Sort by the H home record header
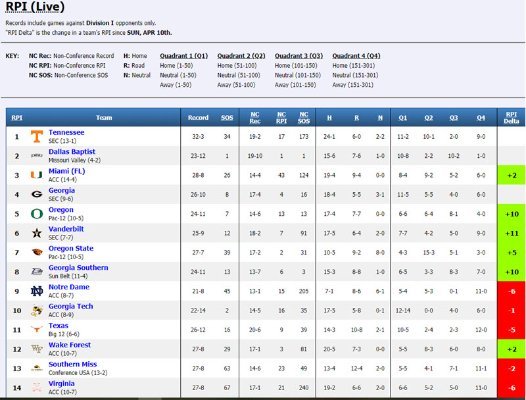Image resolution: width=526 pixels, height=400 pixels. click(x=329, y=118)
